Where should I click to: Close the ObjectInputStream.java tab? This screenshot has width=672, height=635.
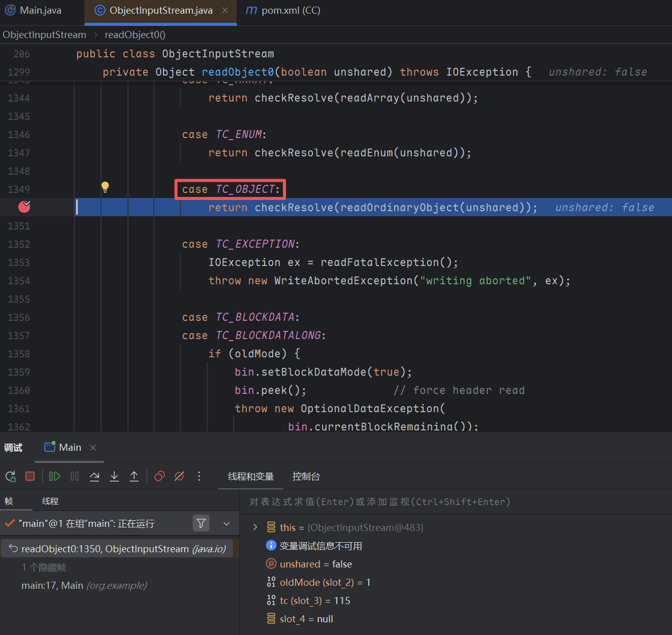click(x=225, y=11)
